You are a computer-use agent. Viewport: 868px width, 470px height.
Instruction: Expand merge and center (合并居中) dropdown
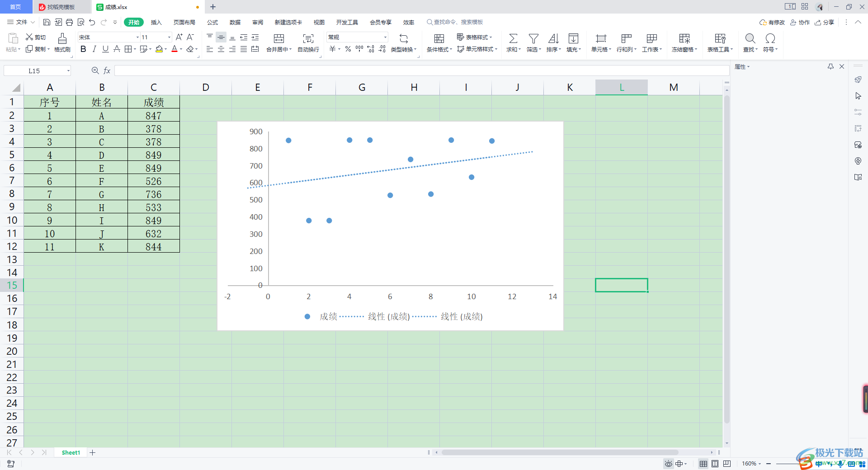coord(290,49)
